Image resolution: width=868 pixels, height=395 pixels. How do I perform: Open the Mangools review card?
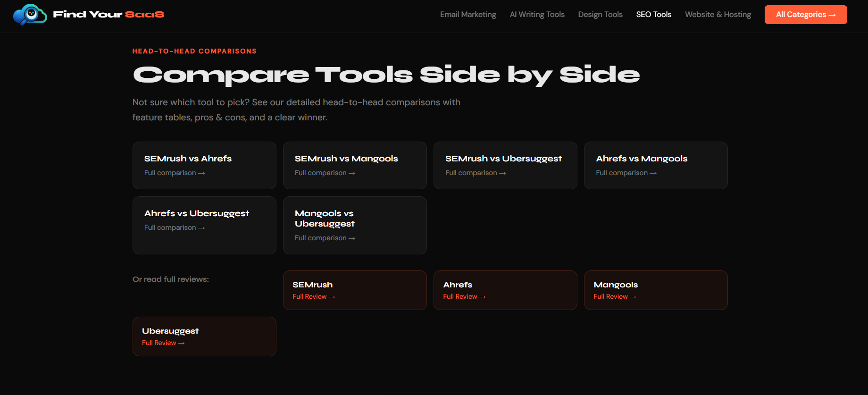point(656,290)
